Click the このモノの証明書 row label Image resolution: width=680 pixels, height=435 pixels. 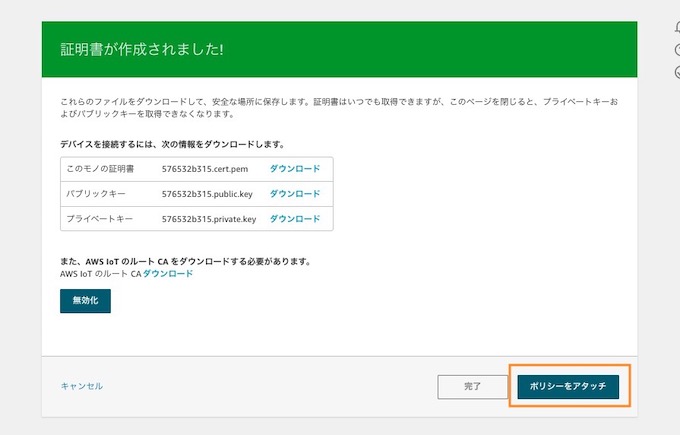point(100,169)
